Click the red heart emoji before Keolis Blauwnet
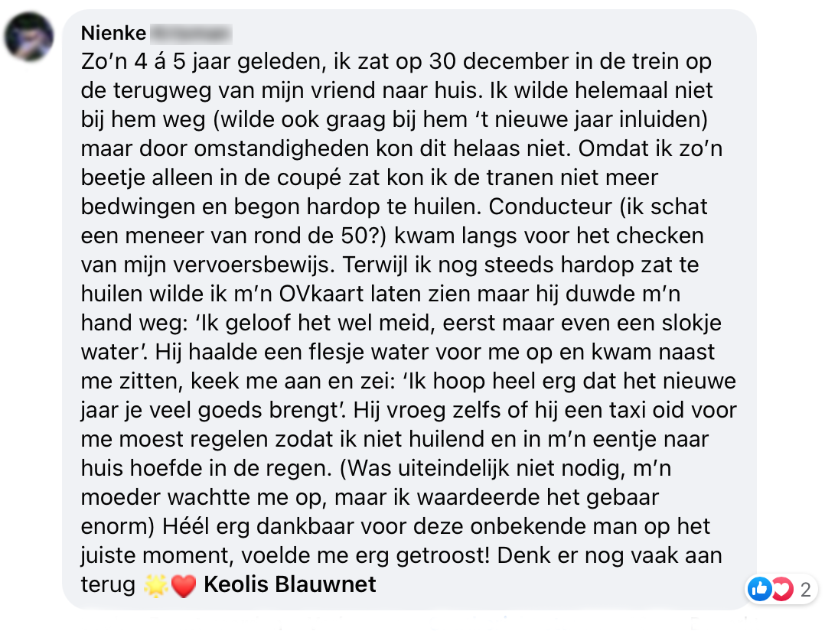Screen dimensions: 825x644 point(184,586)
